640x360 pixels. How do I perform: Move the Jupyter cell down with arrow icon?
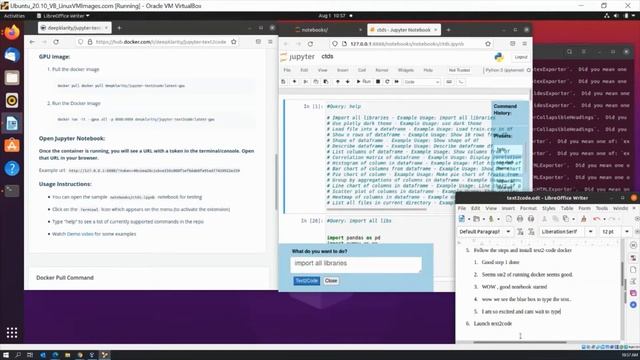tap(347, 82)
